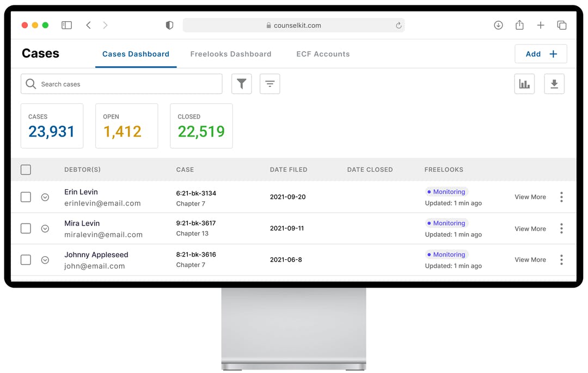Select the OPEN 1,412 card
This screenshot has width=588, height=373.
[127, 126]
